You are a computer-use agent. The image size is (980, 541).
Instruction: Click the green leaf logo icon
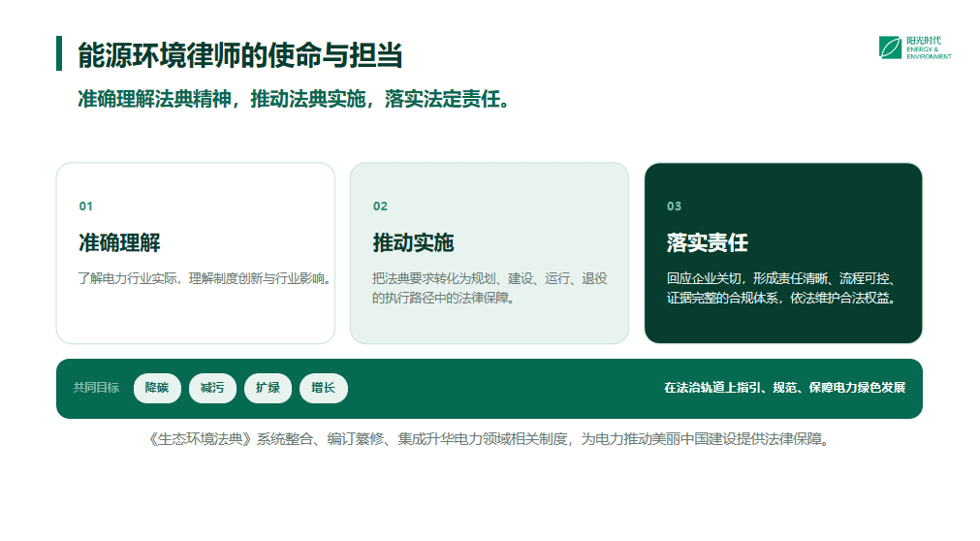890,48
